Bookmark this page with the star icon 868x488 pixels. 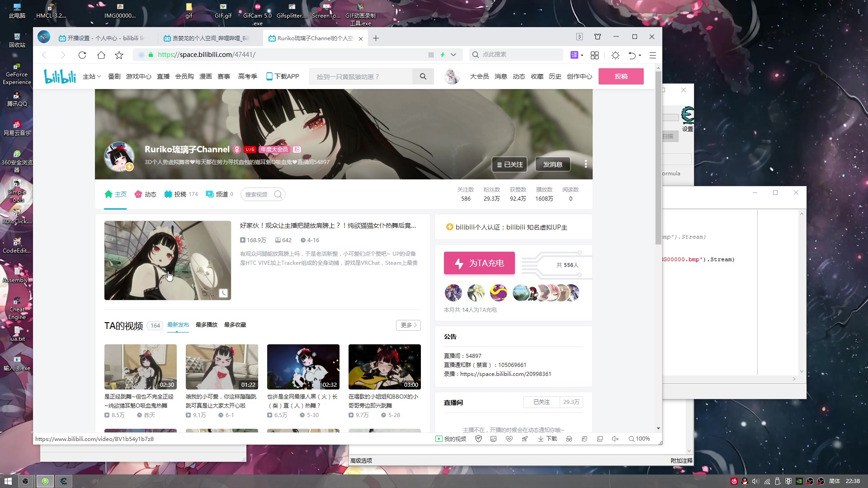click(x=119, y=55)
